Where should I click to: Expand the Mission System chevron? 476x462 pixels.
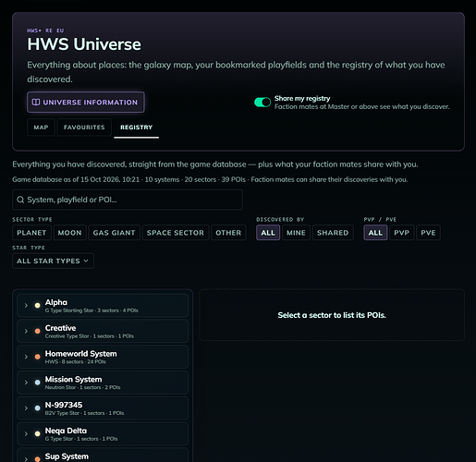tap(26, 383)
